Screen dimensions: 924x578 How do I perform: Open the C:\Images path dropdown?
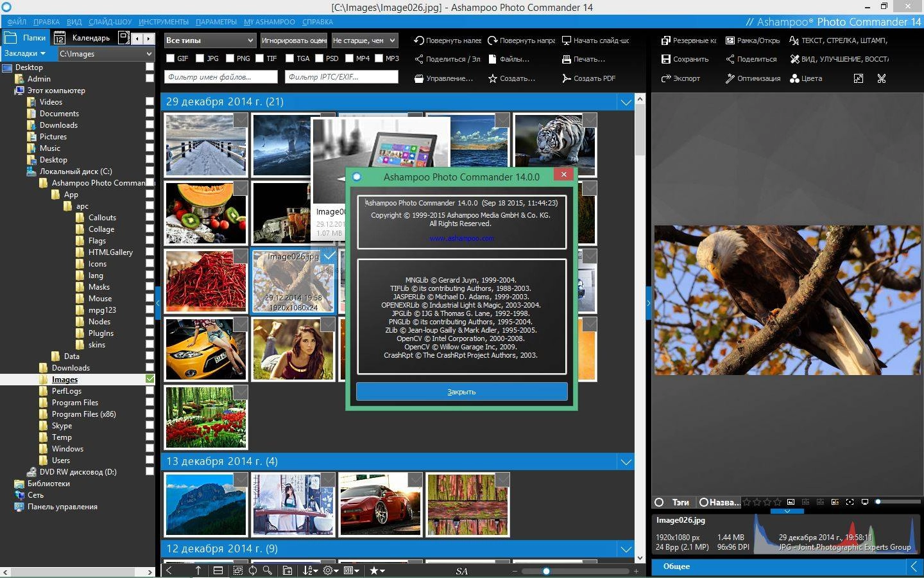tap(106, 54)
